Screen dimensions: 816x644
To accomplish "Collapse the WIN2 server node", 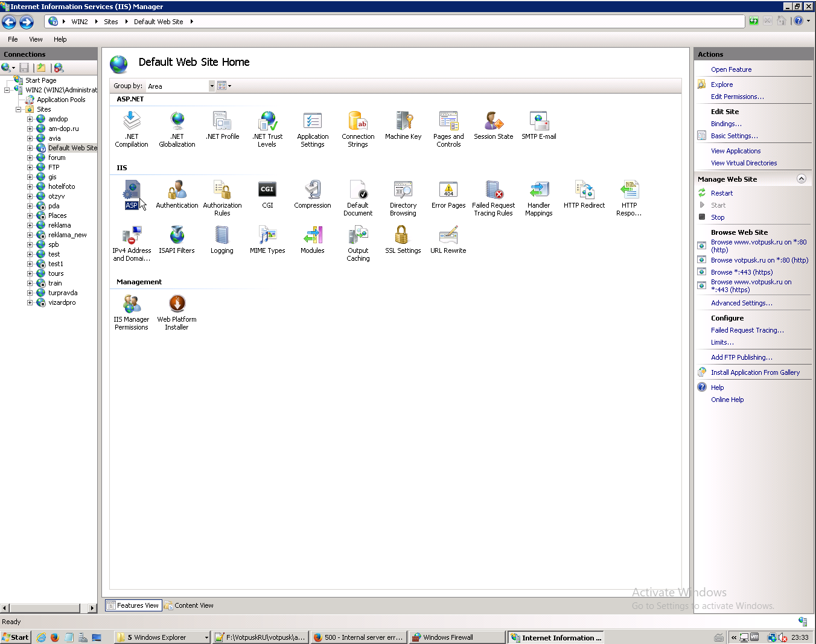I will click(x=7, y=90).
